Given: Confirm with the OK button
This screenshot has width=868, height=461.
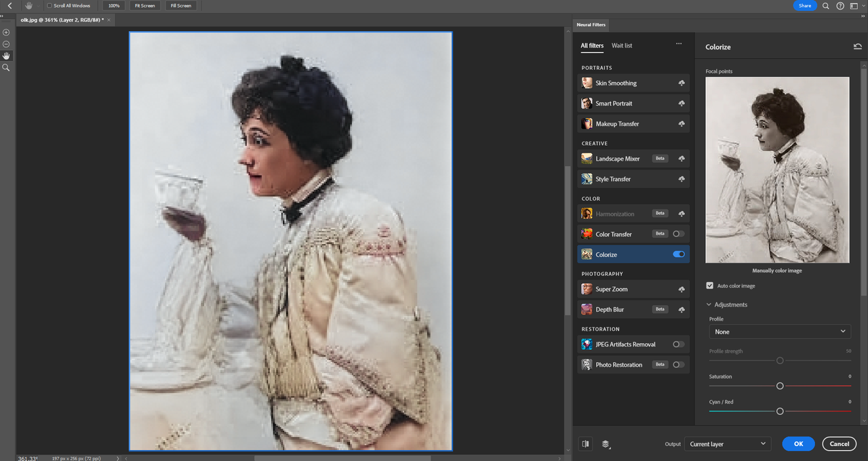Looking at the screenshot, I should (798, 444).
